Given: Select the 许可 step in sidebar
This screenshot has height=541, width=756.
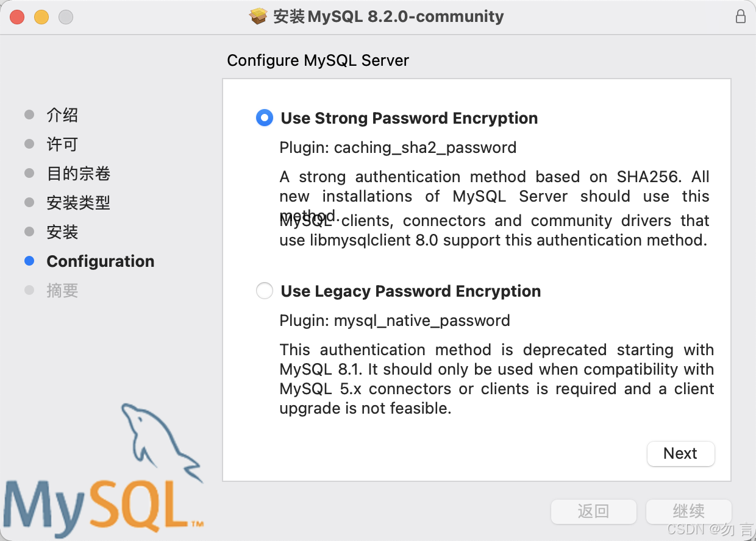Looking at the screenshot, I should click(x=62, y=144).
